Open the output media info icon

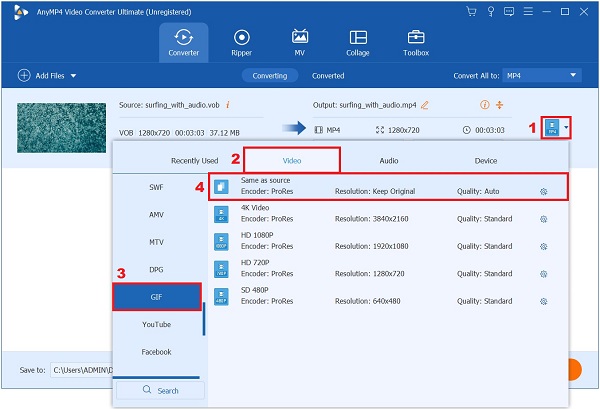point(484,105)
